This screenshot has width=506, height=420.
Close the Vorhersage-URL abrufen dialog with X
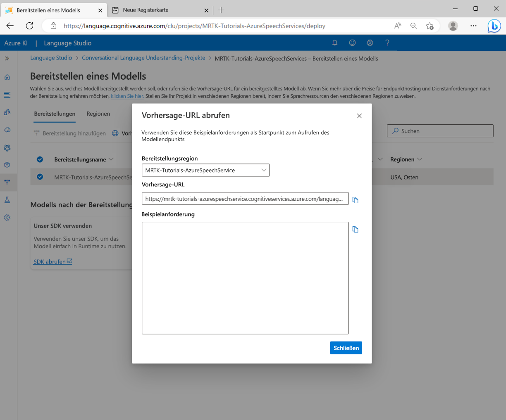tap(359, 116)
